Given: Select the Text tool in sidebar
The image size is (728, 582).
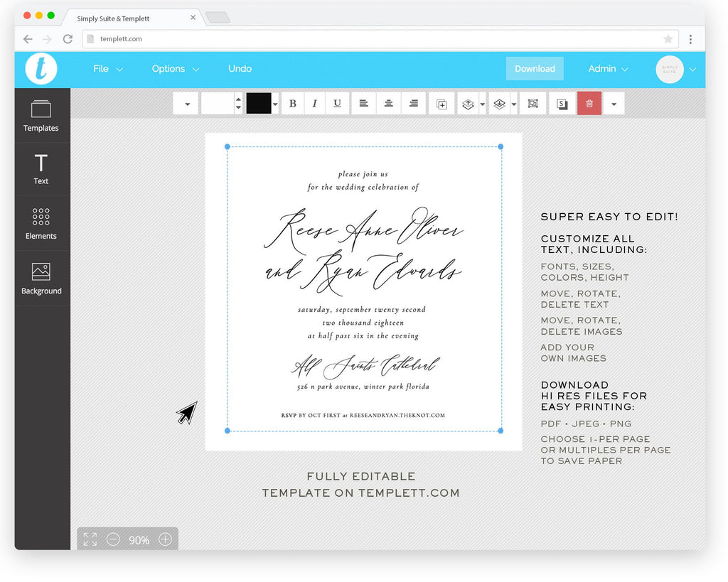Looking at the screenshot, I should tap(41, 169).
